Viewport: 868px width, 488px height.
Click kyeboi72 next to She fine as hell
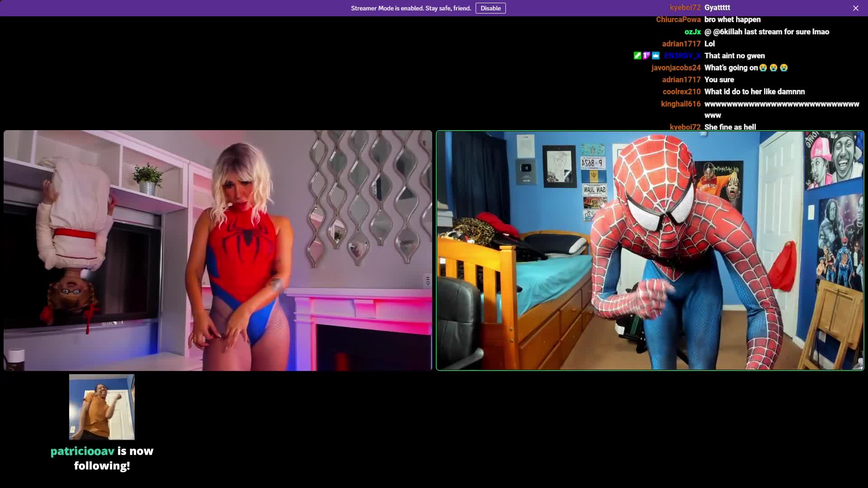pos(685,127)
